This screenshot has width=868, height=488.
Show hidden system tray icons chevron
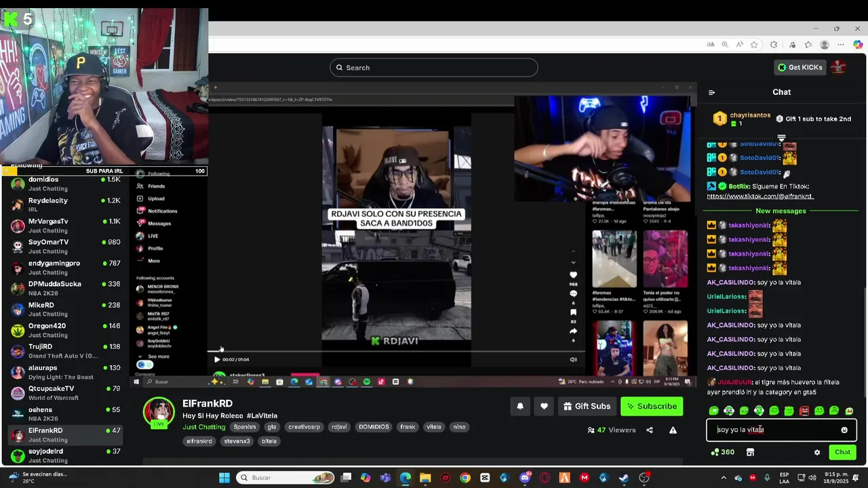pyautogui.click(x=724, y=478)
